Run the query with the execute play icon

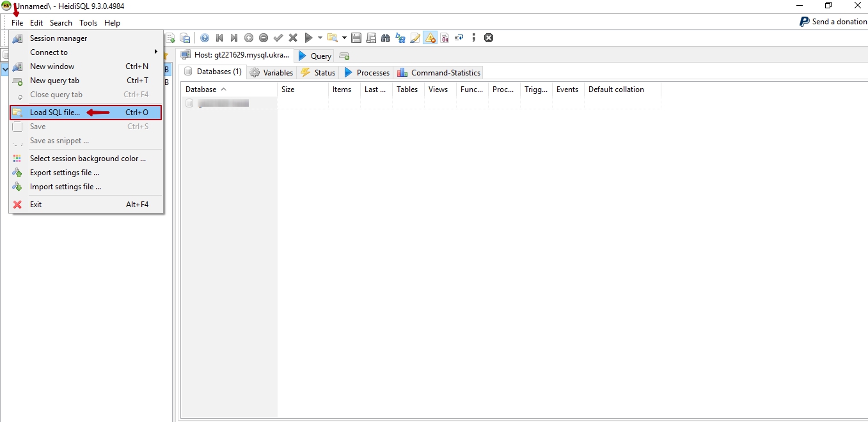pos(308,38)
